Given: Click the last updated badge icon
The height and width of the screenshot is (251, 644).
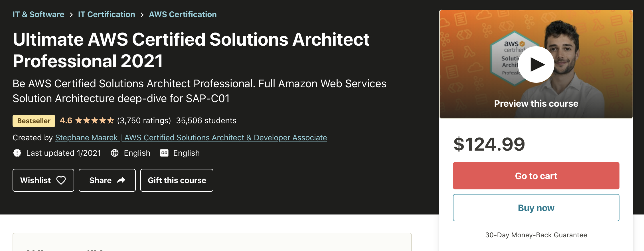Looking at the screenshot, I should 17,153.
